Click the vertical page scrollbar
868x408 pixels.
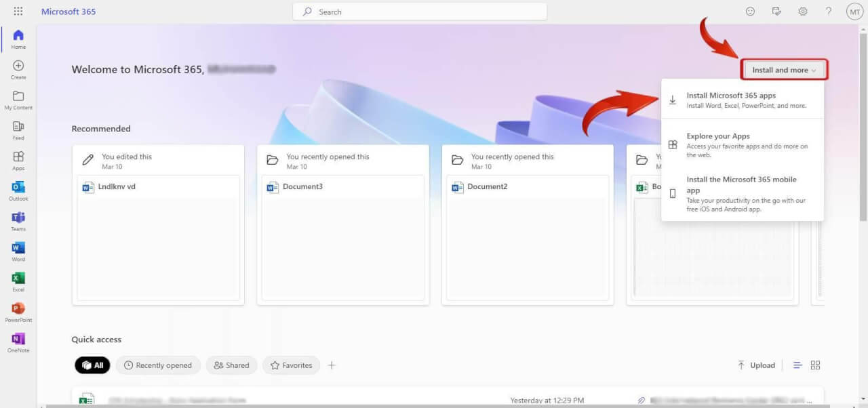tap(863, 126)
